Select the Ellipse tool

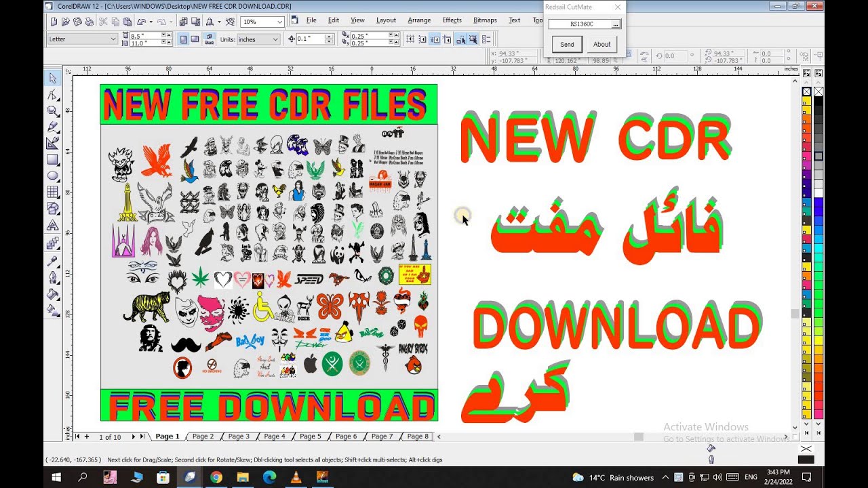point(53,176)
